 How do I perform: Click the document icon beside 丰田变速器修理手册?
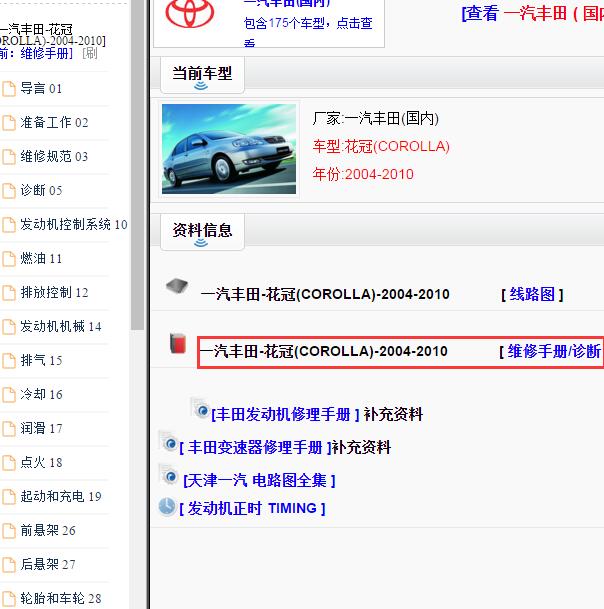[168, 441]
